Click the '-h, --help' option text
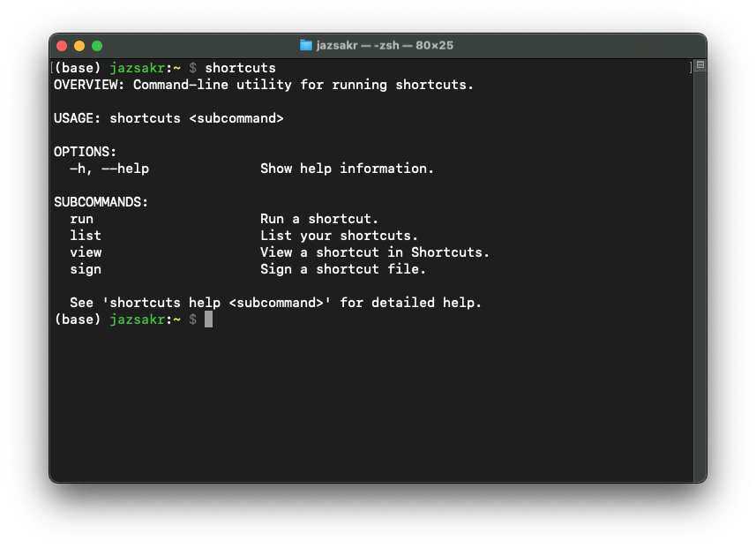 (111, 169)
